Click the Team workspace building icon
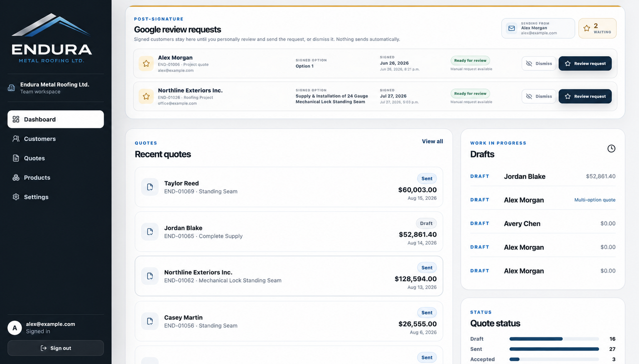This screenshot has width=639, height=364. [x=11, y=88]
